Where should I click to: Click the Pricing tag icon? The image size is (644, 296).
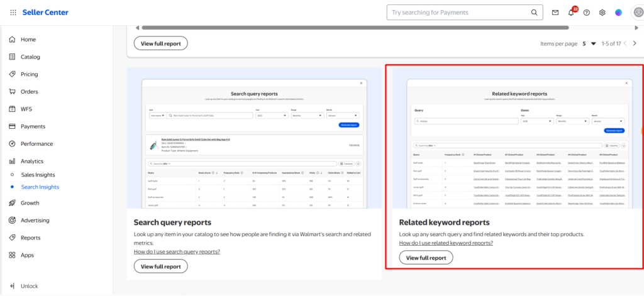pyautogui.click(x=13, y=74)
